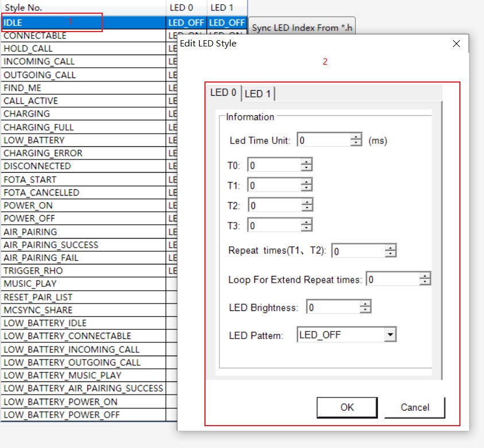The width and height of the screenshot is (484, 448).
Task: Click the LED Brightness input field
Action: [x=333, y=307]
